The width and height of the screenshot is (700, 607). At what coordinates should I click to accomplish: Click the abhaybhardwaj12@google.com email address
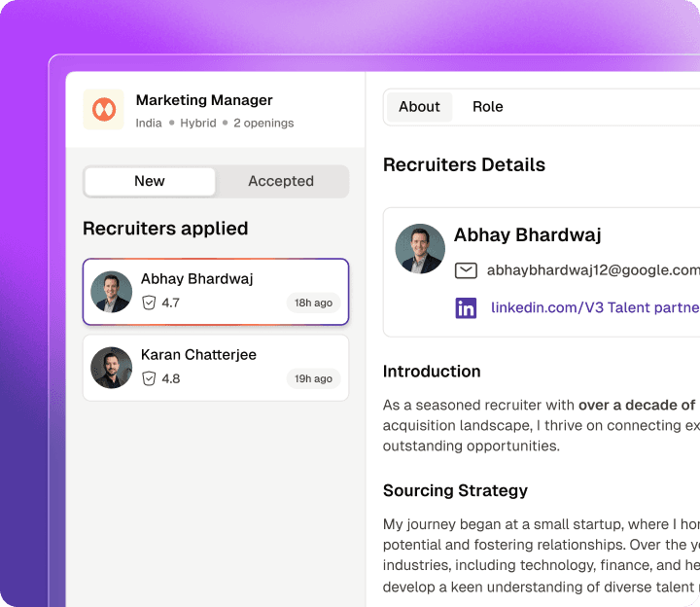click(x=593, y=270)
